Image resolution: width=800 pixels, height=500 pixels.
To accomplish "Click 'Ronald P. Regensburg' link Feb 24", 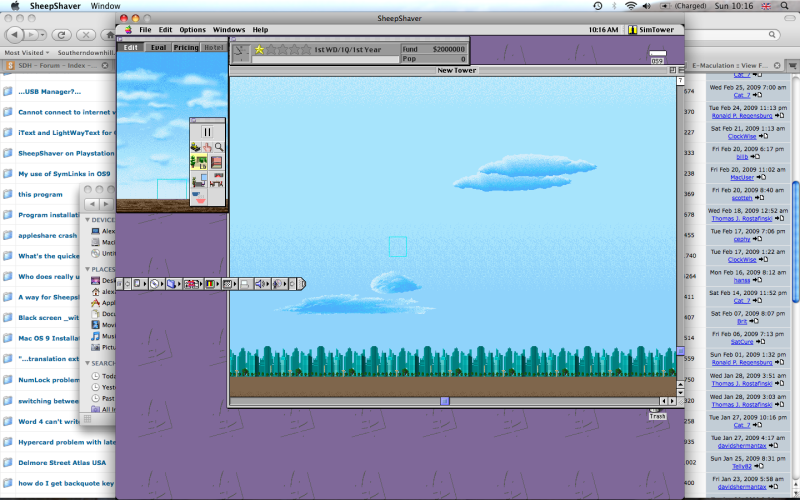I will [742, 116].
